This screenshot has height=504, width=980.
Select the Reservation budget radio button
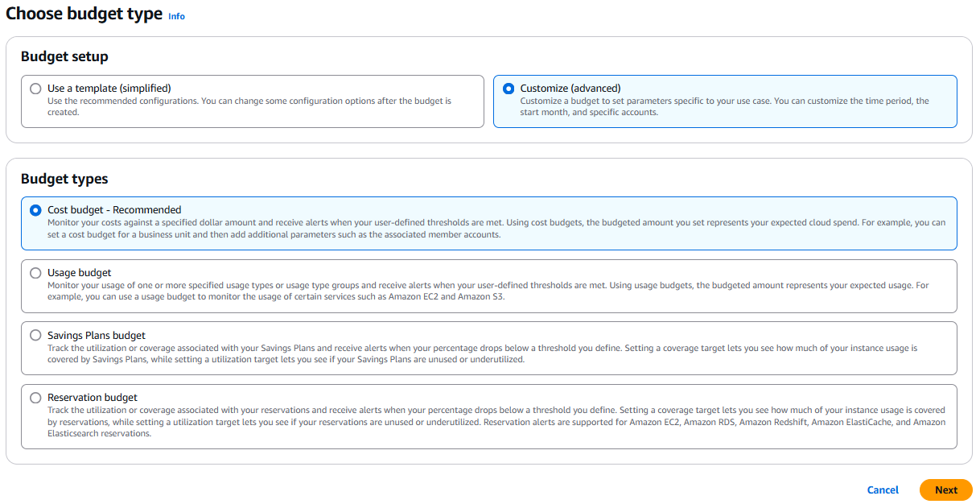(x=35, y=398)
